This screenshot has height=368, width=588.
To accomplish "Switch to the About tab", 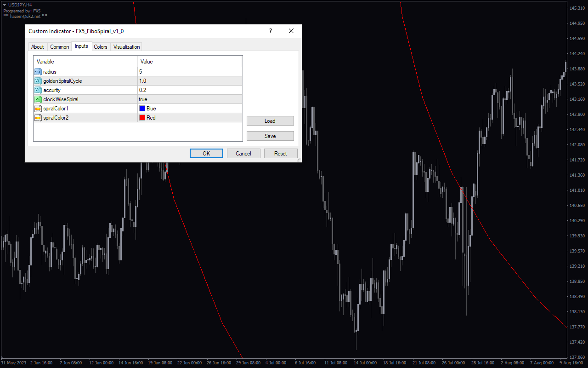I will click(38, 47).
